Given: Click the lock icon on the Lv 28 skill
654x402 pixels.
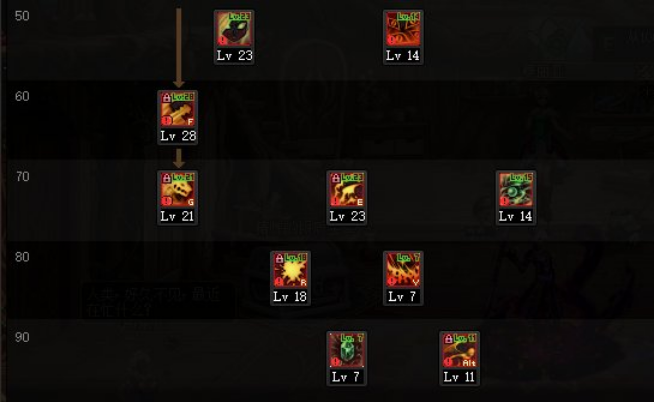Looking at the screenshot, I should [166, 98].
